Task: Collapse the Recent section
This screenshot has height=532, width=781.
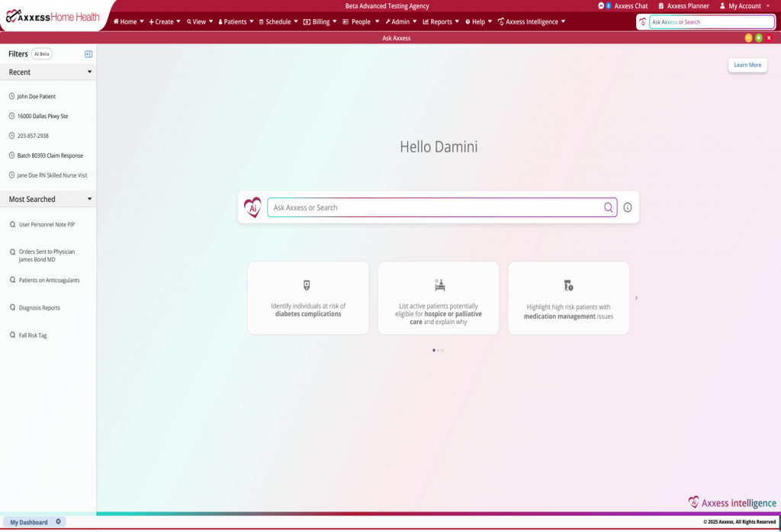Action: (90, 72)
